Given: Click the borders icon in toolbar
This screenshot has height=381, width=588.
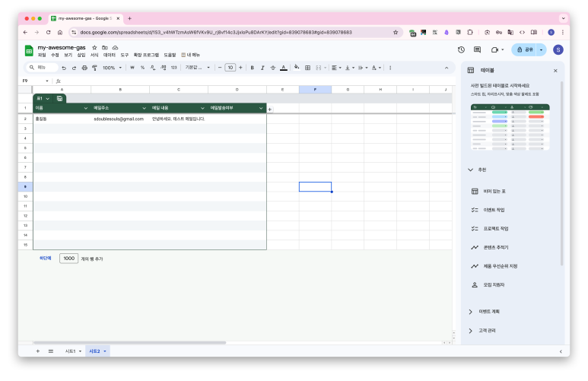Looking at the screenshot, I should pos(307,68).
